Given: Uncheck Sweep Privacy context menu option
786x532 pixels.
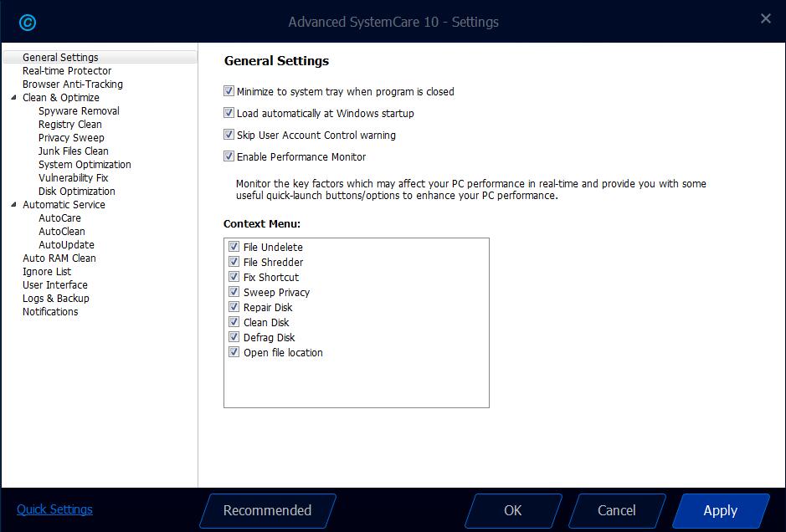Looking at the screenshot, I should 234,292.
